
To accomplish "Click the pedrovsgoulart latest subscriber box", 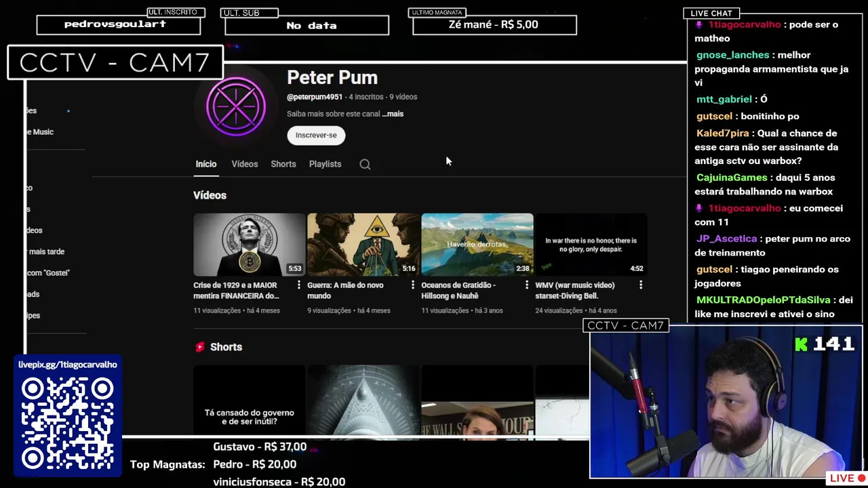I will (x=119, y=24).
